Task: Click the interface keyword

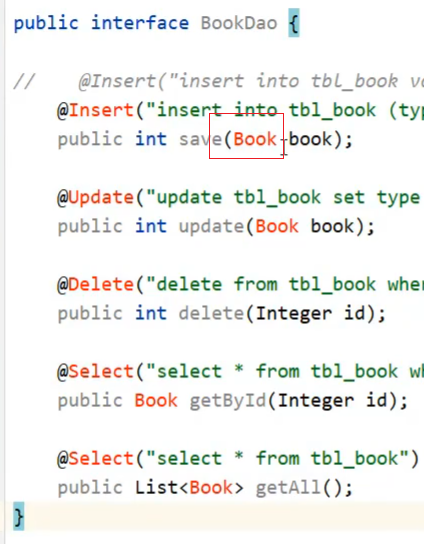Action: [140, 23]
